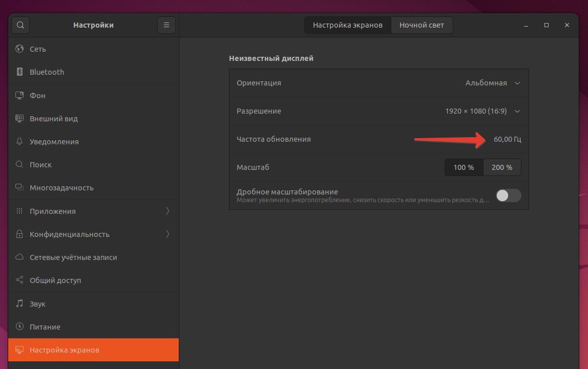Maximize the Settings window
The image size is (588, 369).
[x=547, y=25]
